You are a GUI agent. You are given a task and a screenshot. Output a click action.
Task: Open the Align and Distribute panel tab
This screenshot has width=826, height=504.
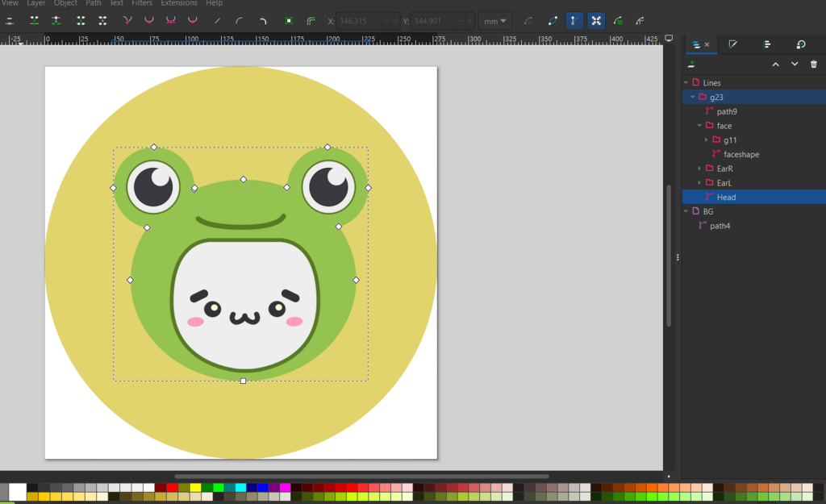(767, 44)
